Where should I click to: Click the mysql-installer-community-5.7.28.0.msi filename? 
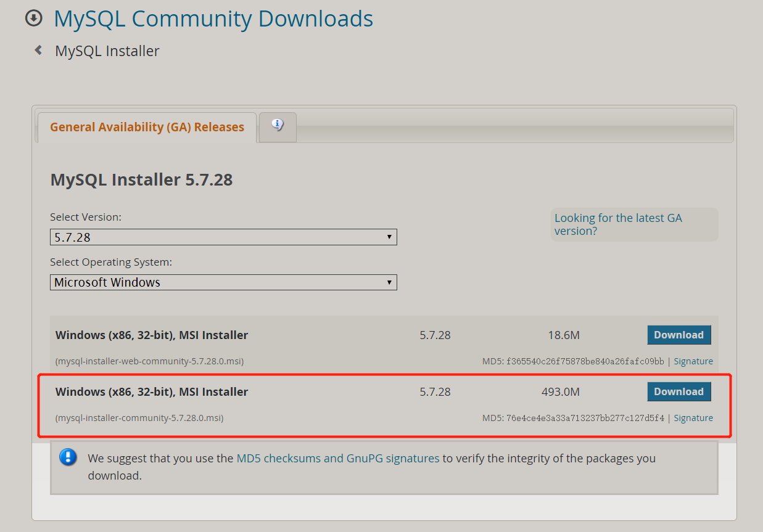(139, 418)
